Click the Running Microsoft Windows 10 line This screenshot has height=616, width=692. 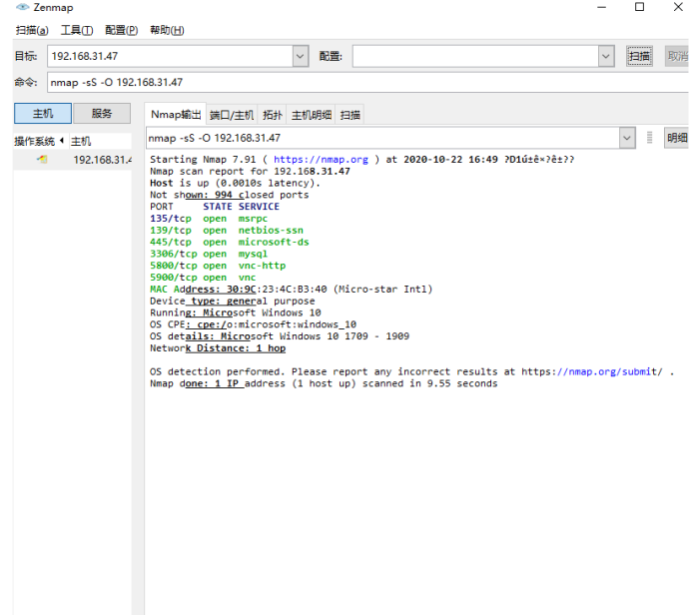(x=236, y=312)
